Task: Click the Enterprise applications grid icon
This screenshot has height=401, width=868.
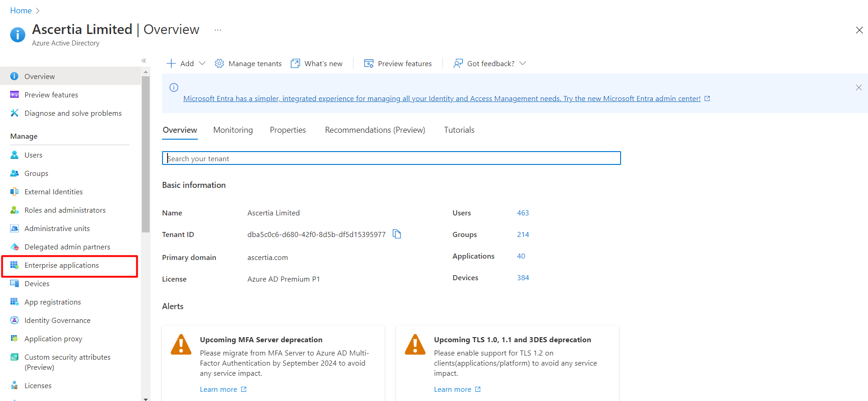Action: pyautogui.click(x=14, y=265)
